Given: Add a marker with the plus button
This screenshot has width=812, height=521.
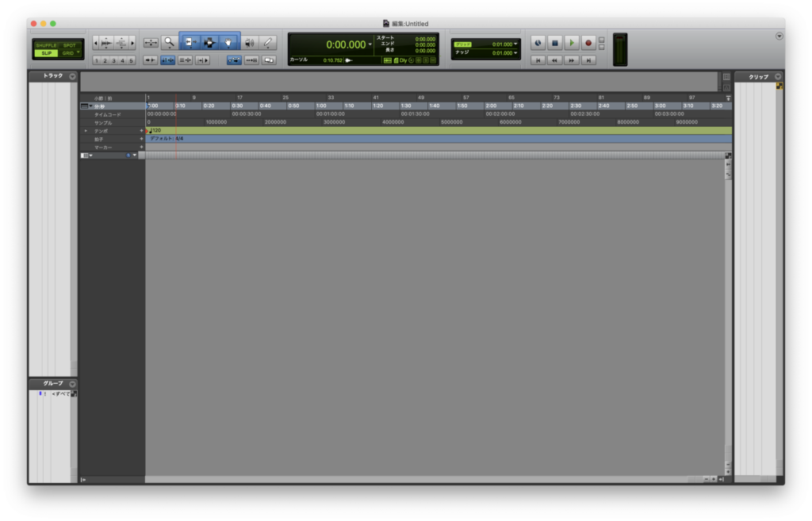Looking at the screenshot, I should [142, 147].
